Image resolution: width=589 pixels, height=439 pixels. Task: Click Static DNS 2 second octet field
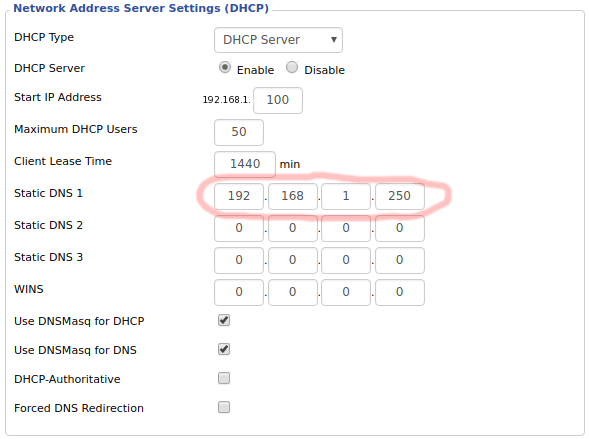(x=293, y=228)
